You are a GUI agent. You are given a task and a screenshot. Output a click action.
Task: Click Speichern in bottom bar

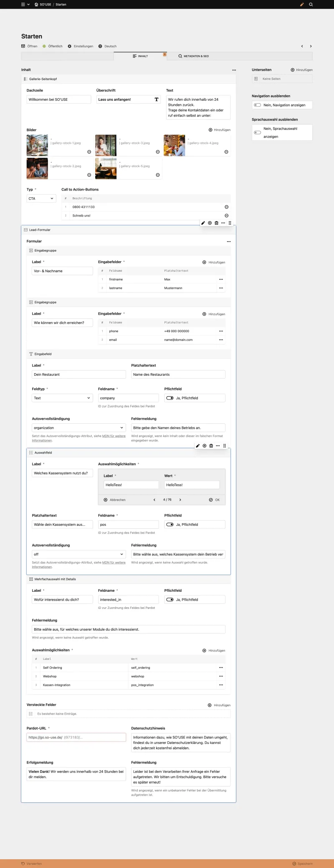click(x=302, y=863)
